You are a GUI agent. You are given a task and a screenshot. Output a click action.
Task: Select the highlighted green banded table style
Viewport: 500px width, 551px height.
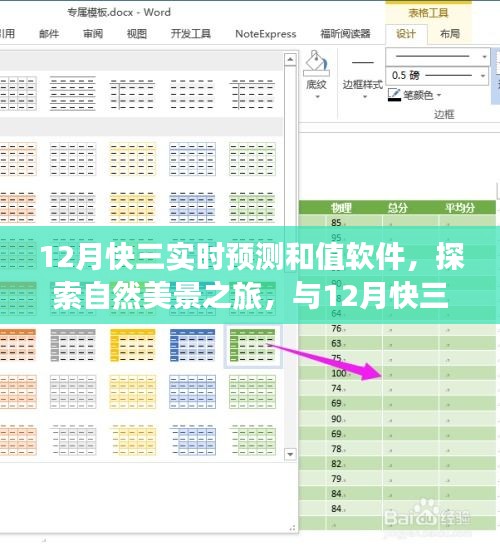[252, 346]
